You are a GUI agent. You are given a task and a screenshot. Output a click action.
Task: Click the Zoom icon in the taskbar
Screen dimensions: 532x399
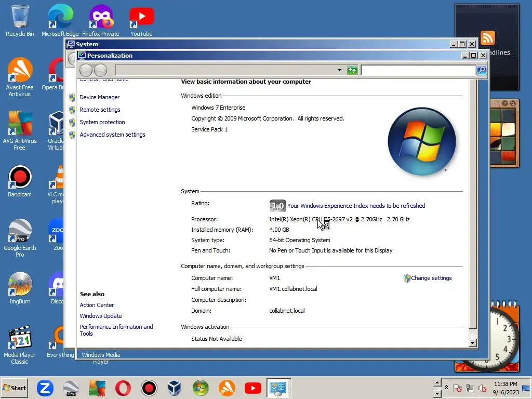pos(45,388)
